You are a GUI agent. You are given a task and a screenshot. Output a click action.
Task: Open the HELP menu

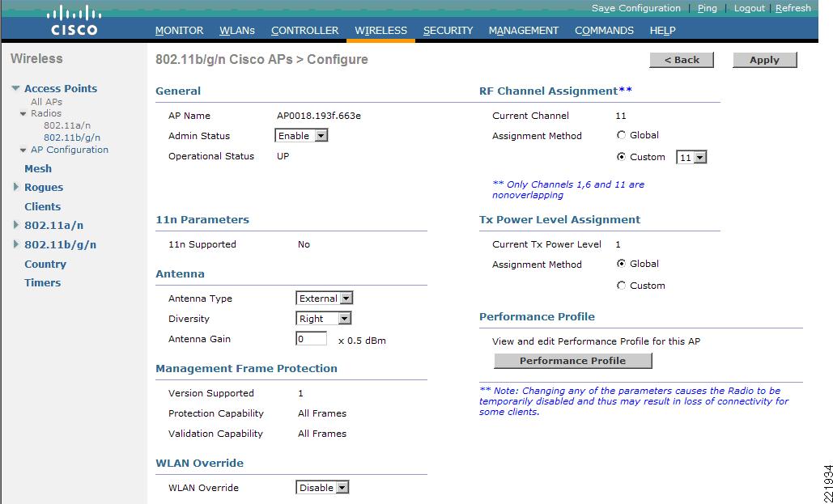point(662,30)
